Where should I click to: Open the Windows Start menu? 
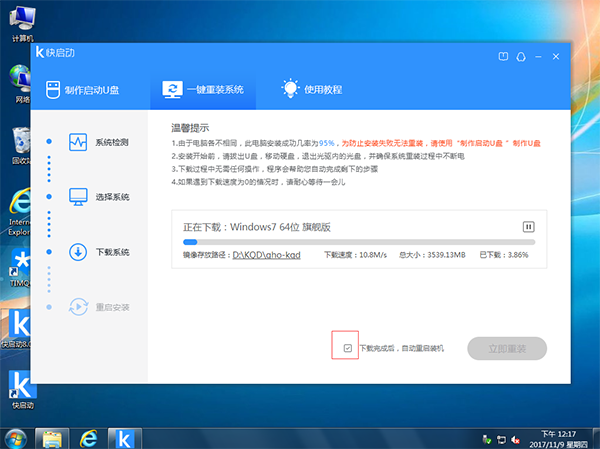16,437
